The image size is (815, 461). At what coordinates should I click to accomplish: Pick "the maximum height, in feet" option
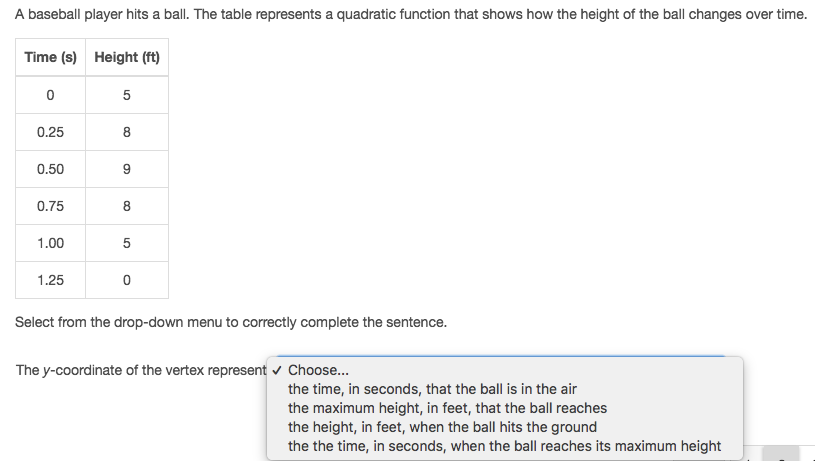[x=505, y=408]
